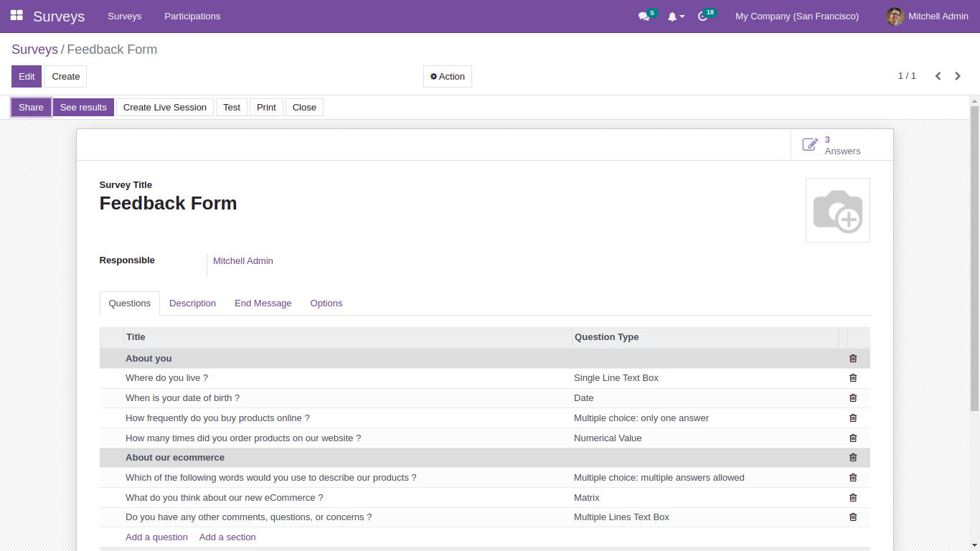Click the Add a question link
This screenshot has height=551, width=980.
pos(156,537)
